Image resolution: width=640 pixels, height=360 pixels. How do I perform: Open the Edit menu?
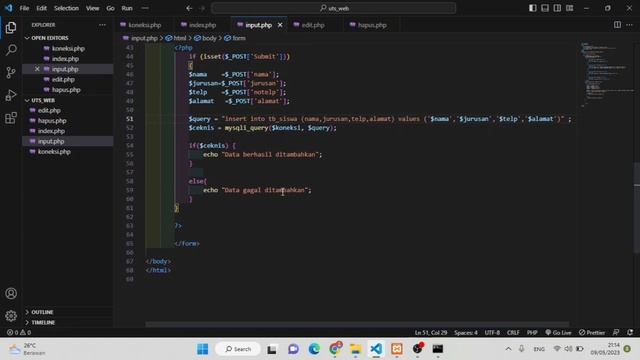(x=41, y=8)
